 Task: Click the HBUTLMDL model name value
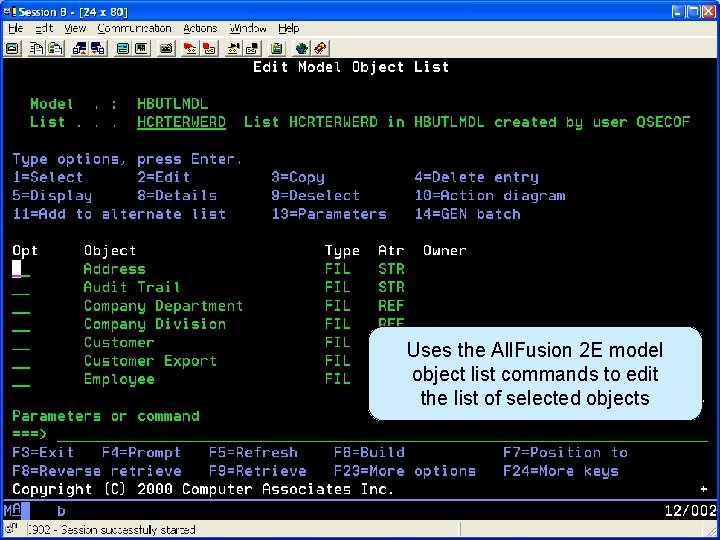pyautogui.click(x=173, y=104)
